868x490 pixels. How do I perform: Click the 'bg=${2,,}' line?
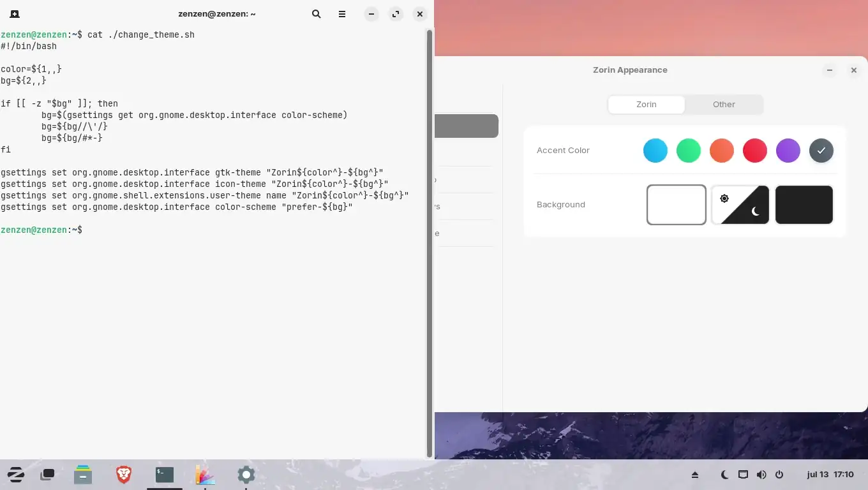(24, 80)
